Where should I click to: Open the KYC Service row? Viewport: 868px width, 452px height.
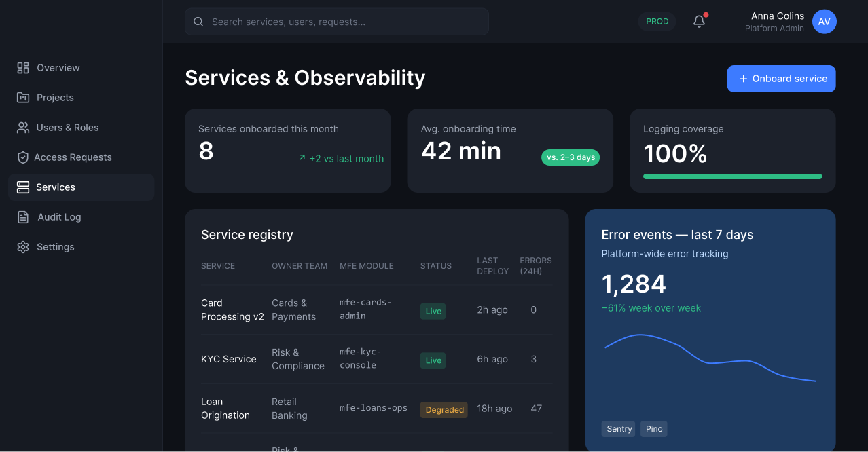coord(376,359)
